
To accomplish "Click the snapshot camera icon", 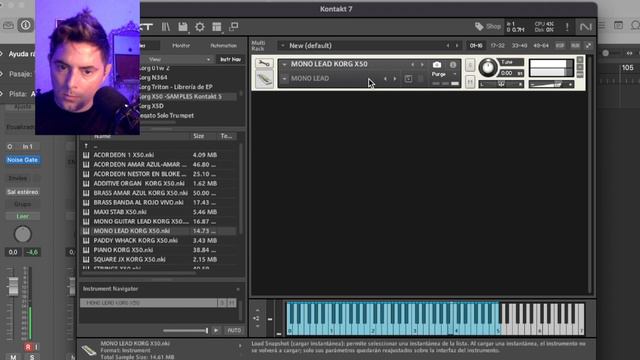I will tap(437, 64).
